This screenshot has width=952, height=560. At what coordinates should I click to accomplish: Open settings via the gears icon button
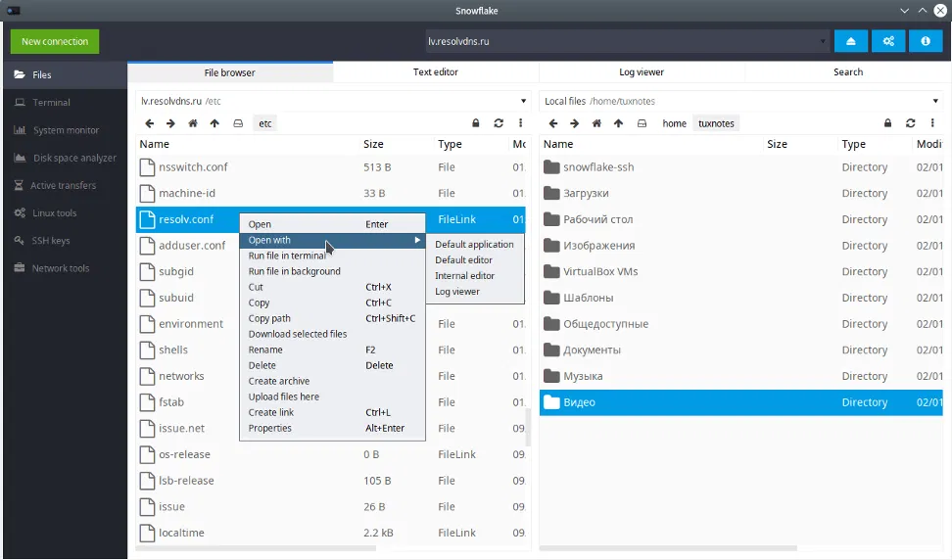click(888, 41)
